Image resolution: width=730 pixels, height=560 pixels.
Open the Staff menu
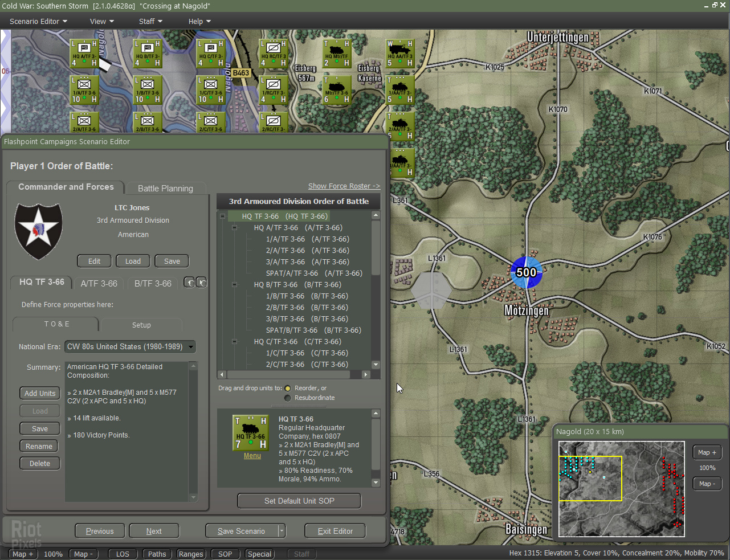click(150, 21)
